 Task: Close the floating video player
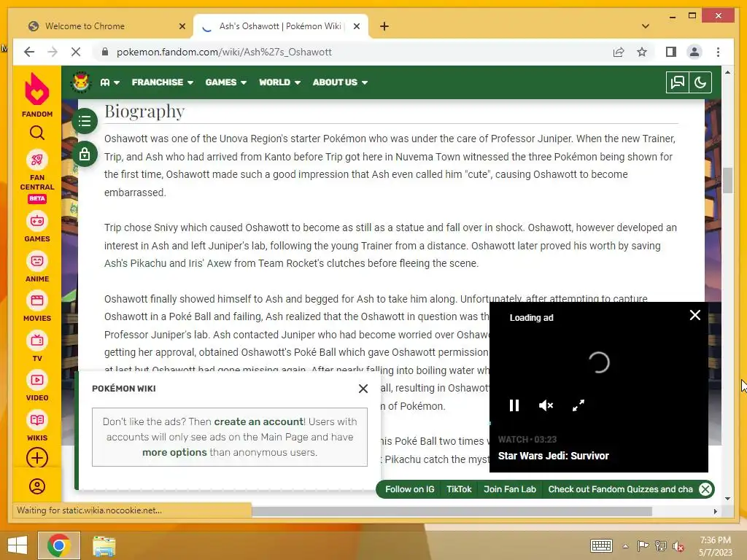pyautogui.click(x=695, y=315)
